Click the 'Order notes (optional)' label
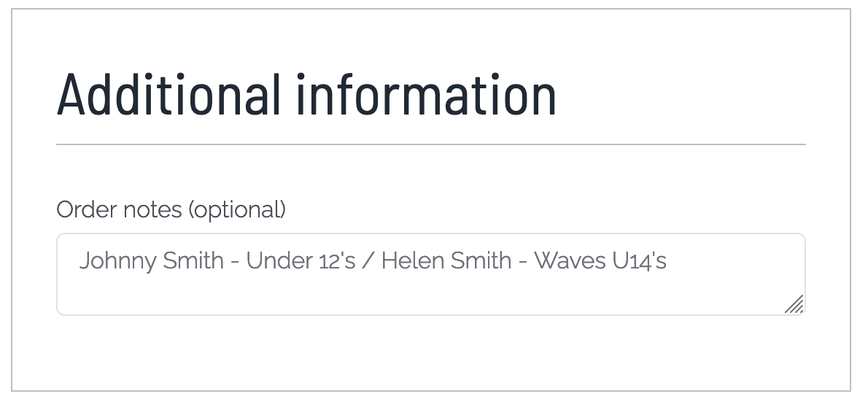 [x=171, y=209]
